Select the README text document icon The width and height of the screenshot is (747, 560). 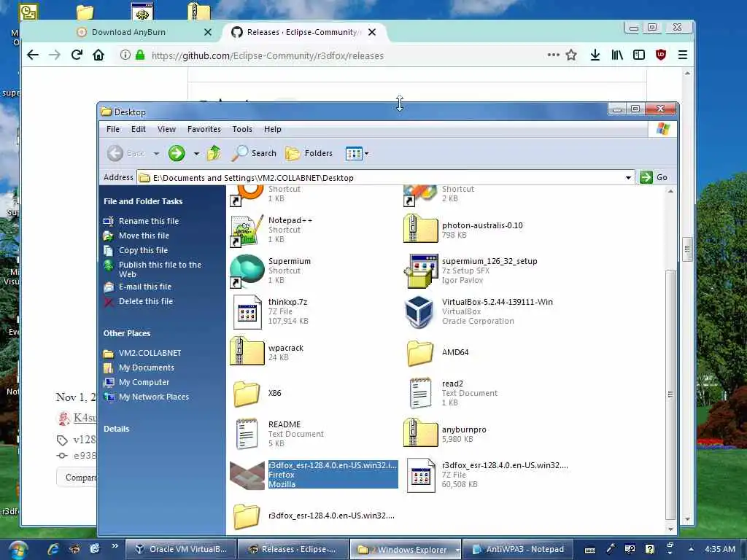coord(247,434)
